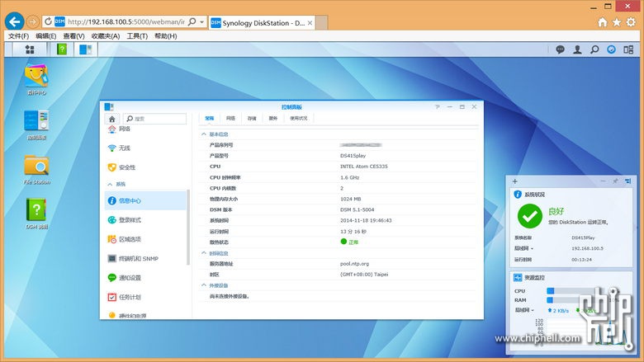Go back with the browser back arrow
The image size is (644, 362).
(14, 21)
